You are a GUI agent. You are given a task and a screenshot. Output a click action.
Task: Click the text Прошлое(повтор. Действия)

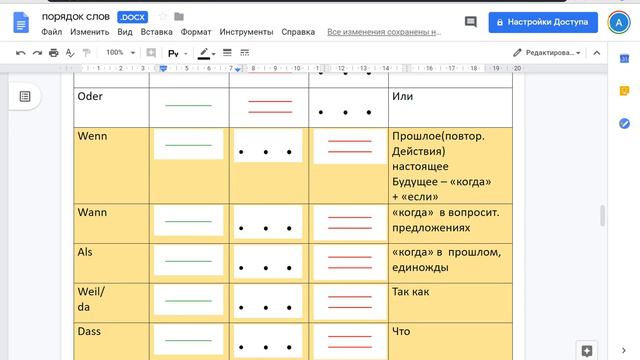point(438,144)
